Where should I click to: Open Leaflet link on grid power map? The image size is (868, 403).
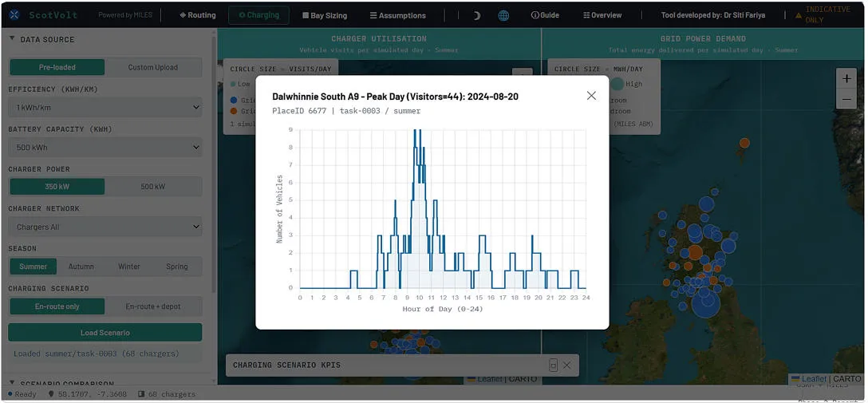point(813,378)
